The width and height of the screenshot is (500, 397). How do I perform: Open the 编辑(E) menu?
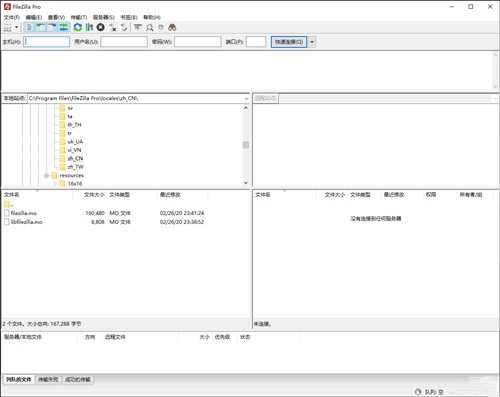pos(34,17)
